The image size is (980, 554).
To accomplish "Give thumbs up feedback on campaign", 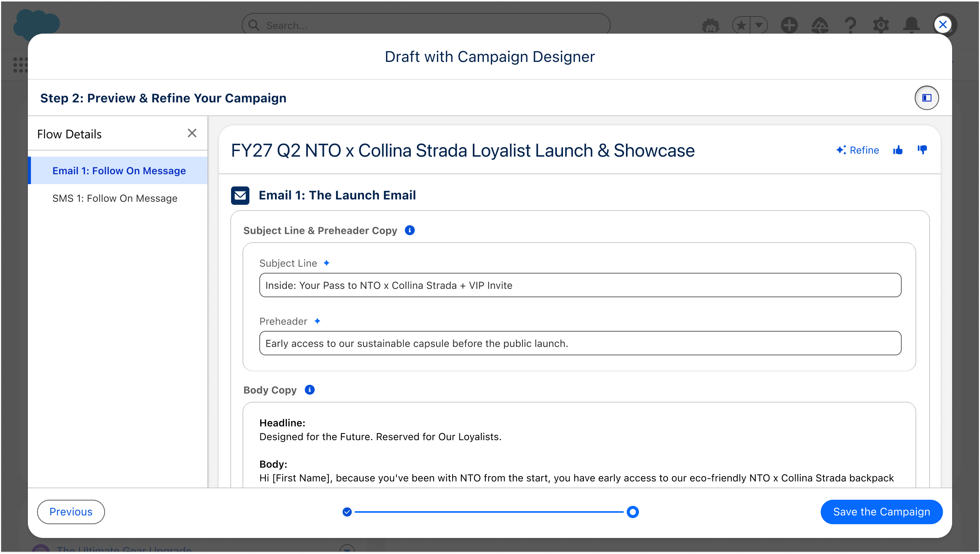I will 898,150.
